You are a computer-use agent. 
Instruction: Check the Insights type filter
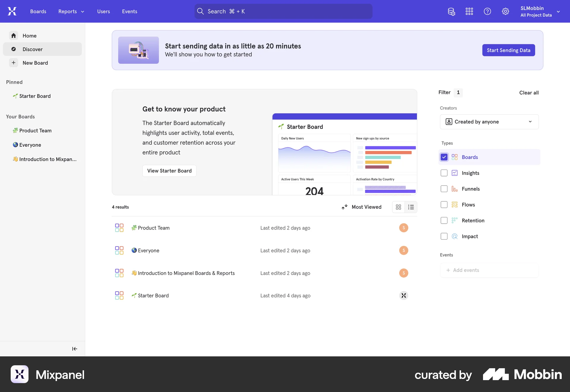tap(444, 173)
